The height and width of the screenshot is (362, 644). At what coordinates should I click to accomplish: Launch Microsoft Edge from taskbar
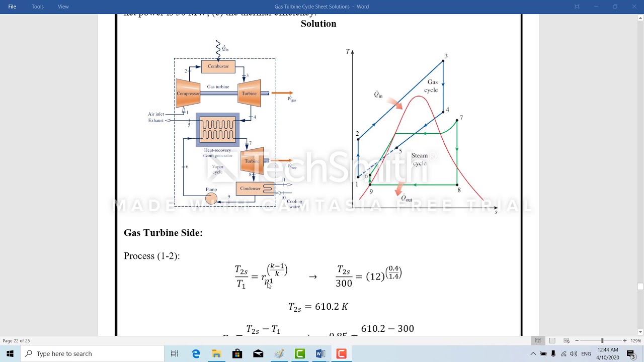[x=196, y=353]
